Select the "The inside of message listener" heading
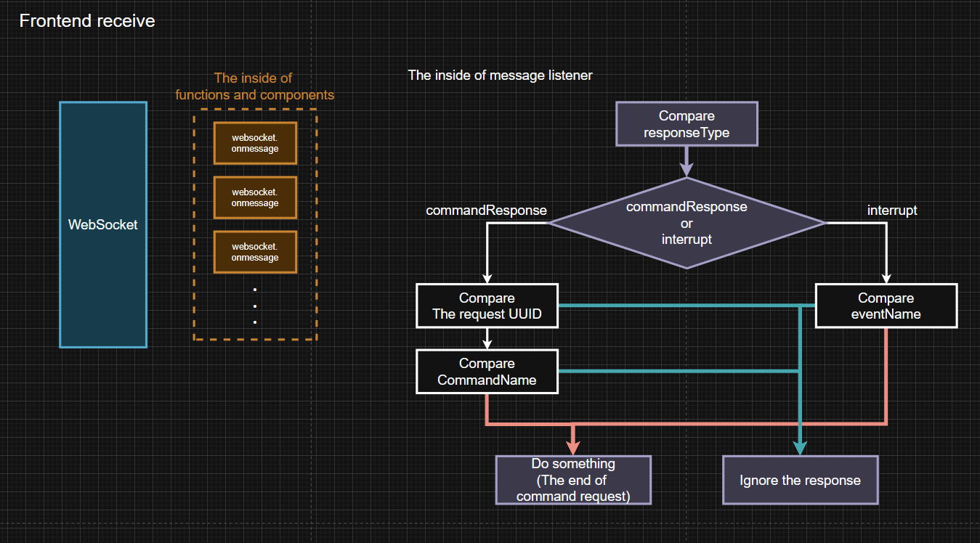 500,75
